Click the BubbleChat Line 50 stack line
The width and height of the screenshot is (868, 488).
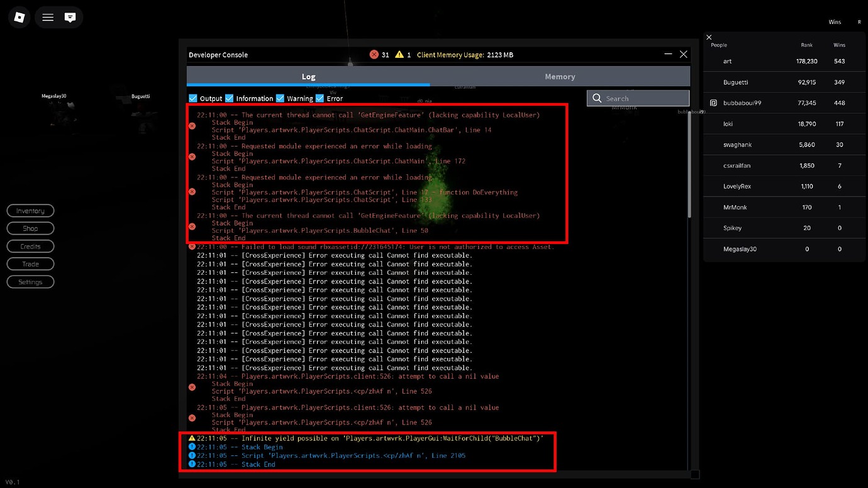tap(320, 231)
